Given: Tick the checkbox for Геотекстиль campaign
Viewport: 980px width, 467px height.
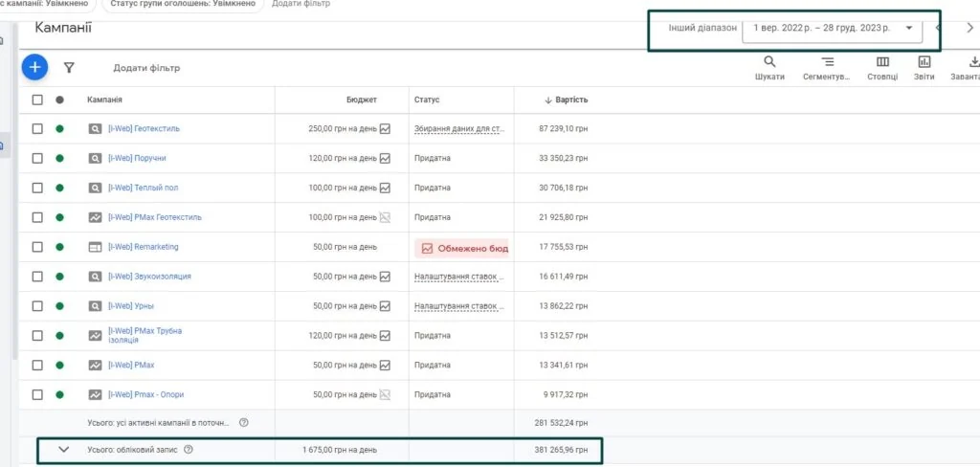Looking at the screenshot, I should coord(37,129).
